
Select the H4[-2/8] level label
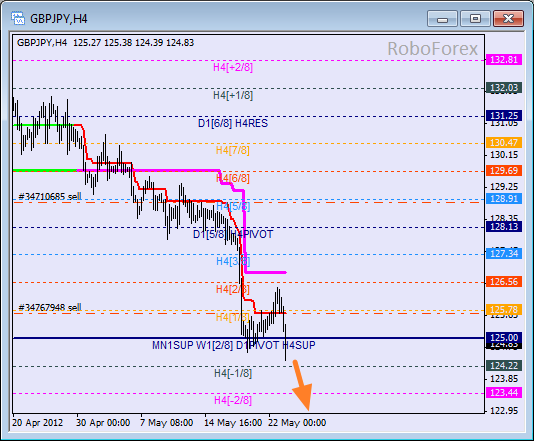coord(233,400)
